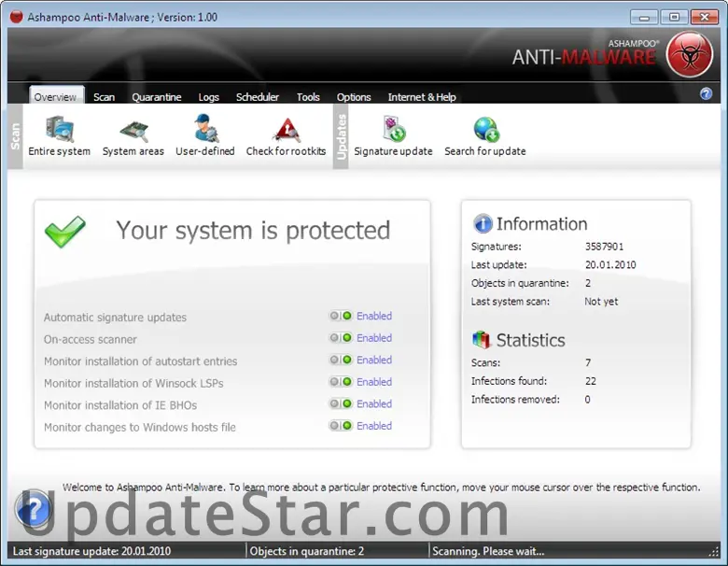Toggle Monitor installation of Winsock LSPs switch

coord(341,381)
